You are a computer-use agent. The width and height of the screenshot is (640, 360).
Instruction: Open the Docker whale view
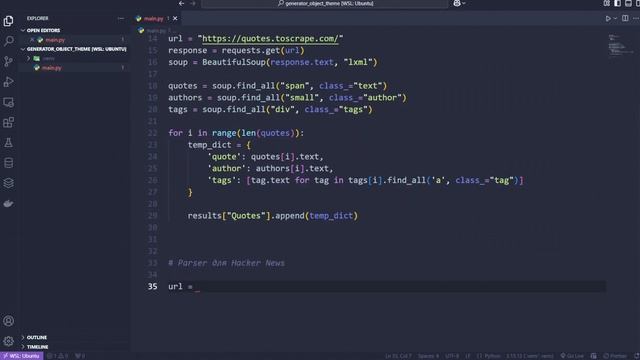tap(9, 203)
